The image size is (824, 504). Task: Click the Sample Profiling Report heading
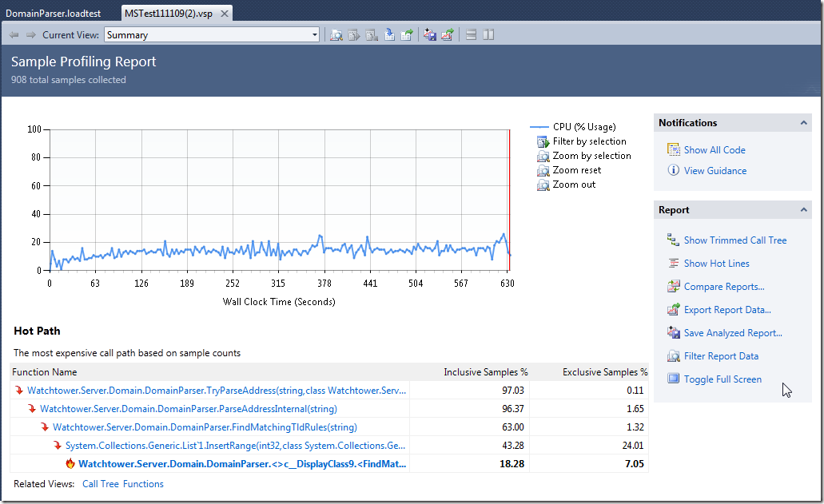(84, 62)
